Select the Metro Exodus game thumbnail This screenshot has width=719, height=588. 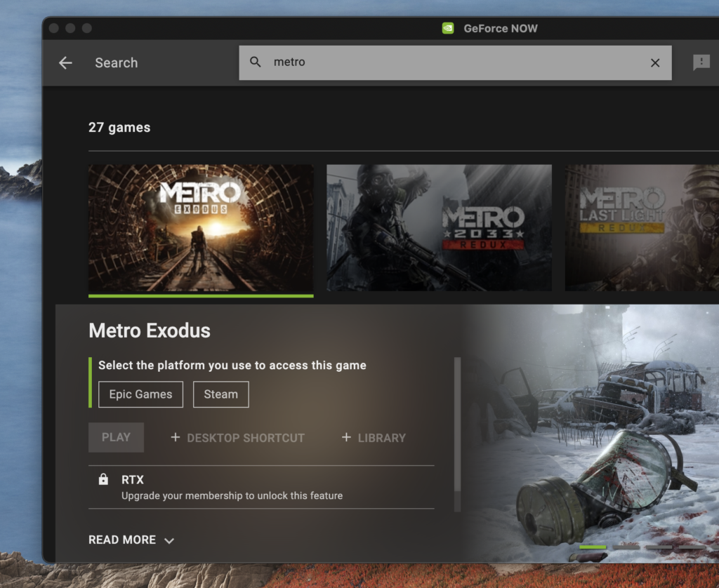tap(201, 228)
